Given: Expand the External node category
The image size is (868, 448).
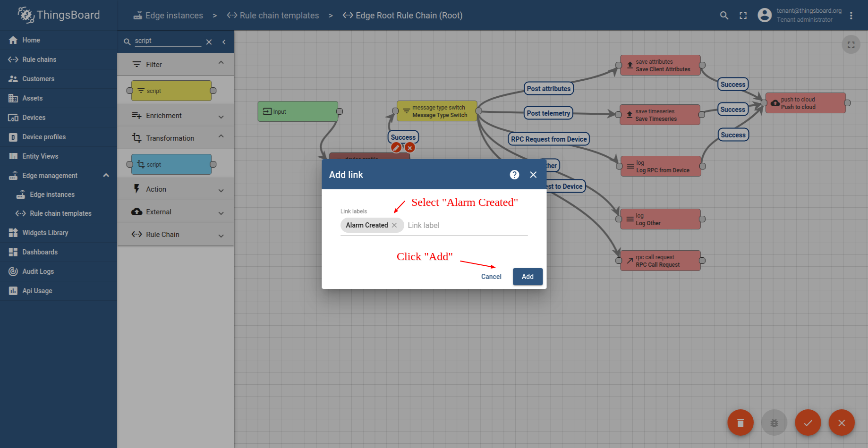Looking at the screenshot, I should pos(176,212).
